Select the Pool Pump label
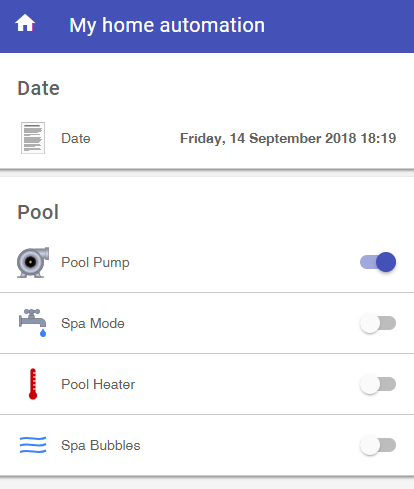This screenshot has width=414, height=489. [x=95, y=263]
